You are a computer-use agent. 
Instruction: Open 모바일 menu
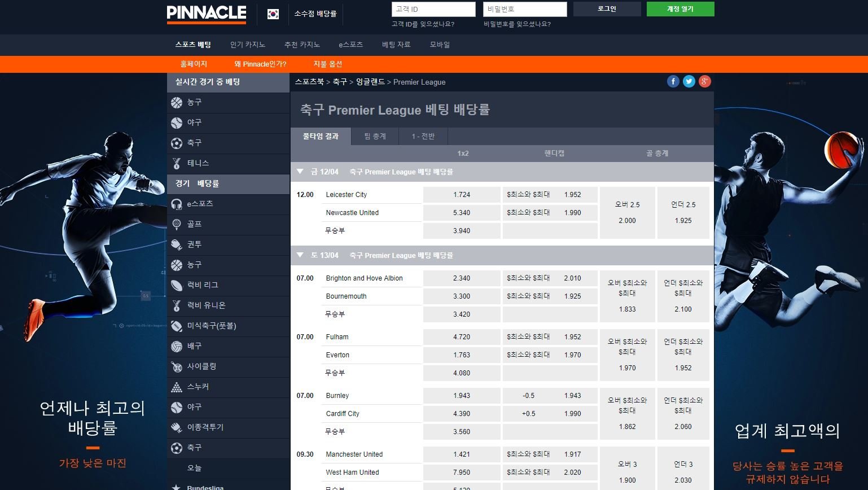[x=440, y=45]
